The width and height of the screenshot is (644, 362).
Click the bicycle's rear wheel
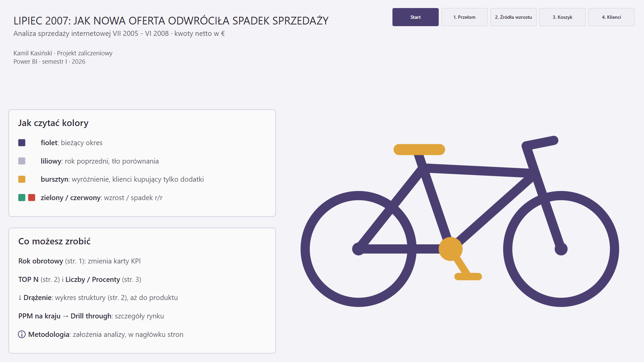(359, 249)
